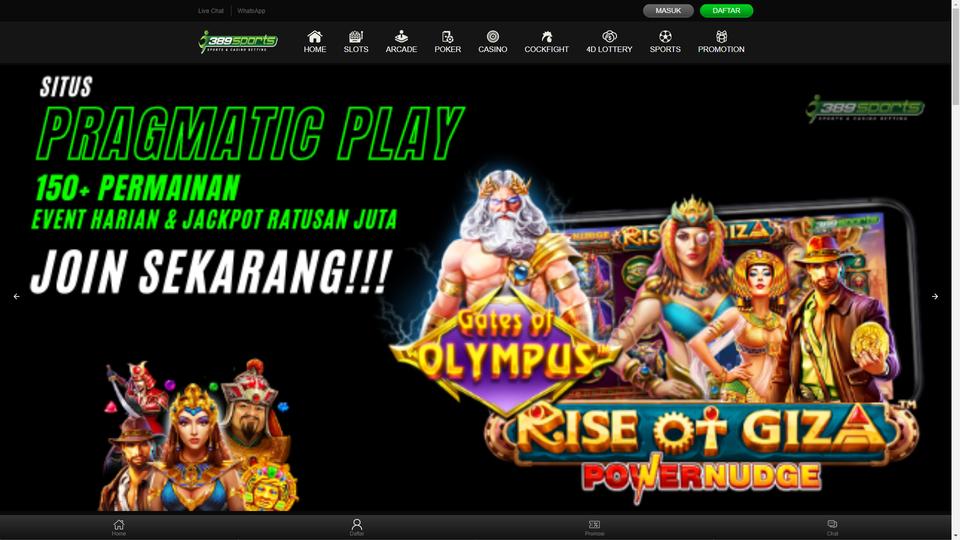Click the Pragmatic Play promo banner
The image size is (960, 540).
(476, 288)
